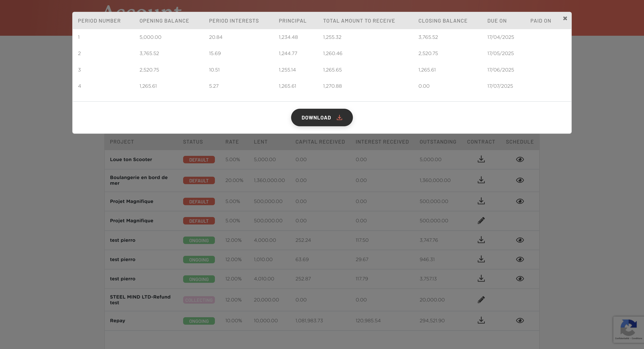Click the Rate column header

pyautogui.click(x=232, y=142)
